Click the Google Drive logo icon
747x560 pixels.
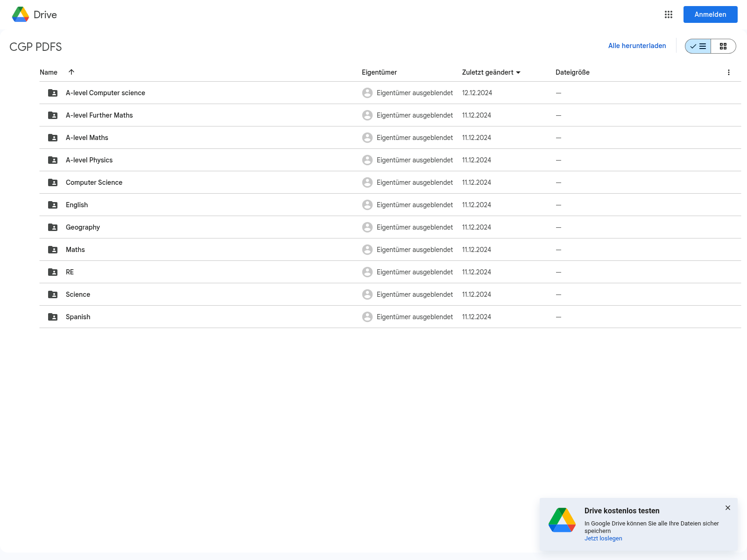click(x=21, y=14)
